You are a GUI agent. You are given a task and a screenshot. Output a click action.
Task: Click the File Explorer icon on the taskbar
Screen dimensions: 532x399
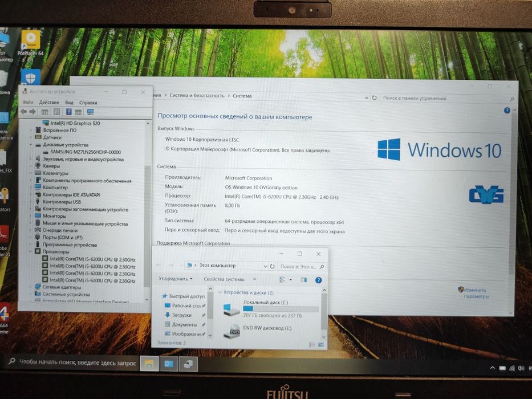pyautogui.click(x=149, y=364)
